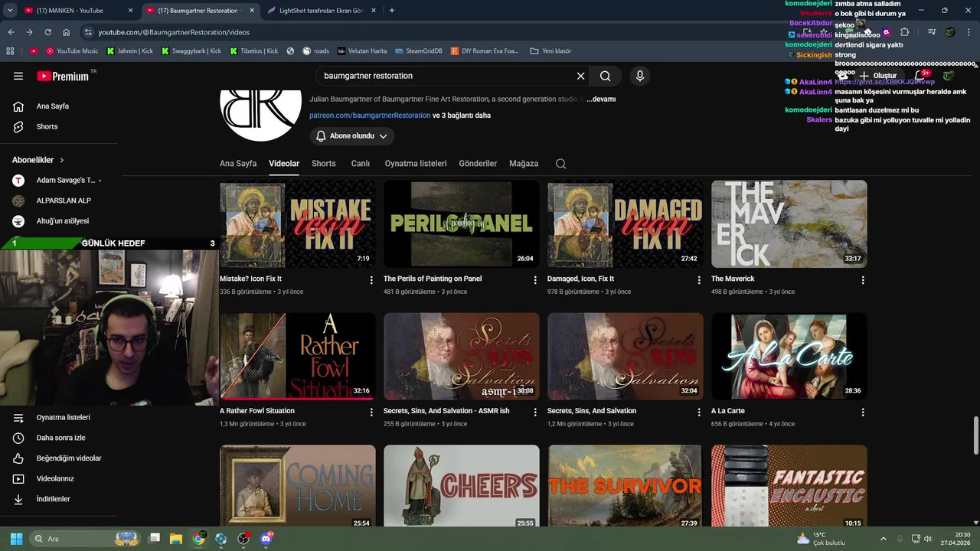The height and width of the screenshot is (551, 980).
Task: Switch to the Mağaza tab
Action: 524,164
